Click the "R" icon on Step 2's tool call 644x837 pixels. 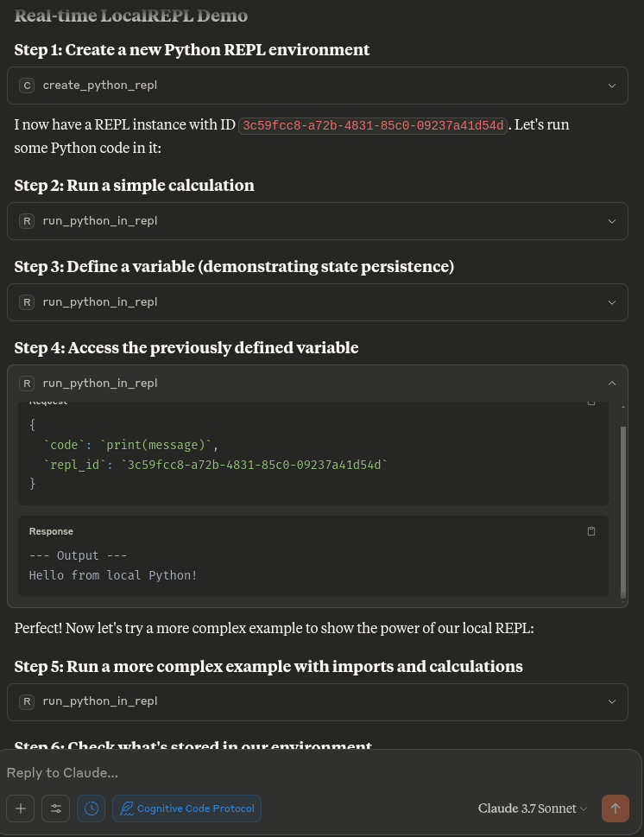pos(27,221)
